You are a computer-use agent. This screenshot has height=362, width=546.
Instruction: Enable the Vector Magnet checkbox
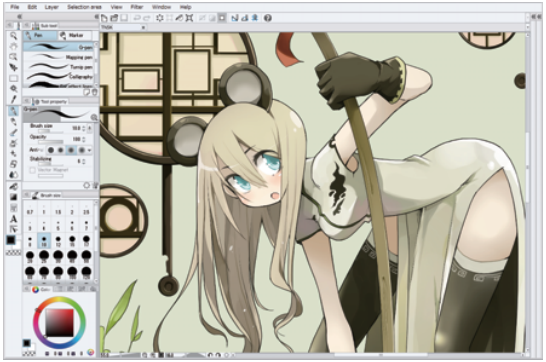coord(33,170)
